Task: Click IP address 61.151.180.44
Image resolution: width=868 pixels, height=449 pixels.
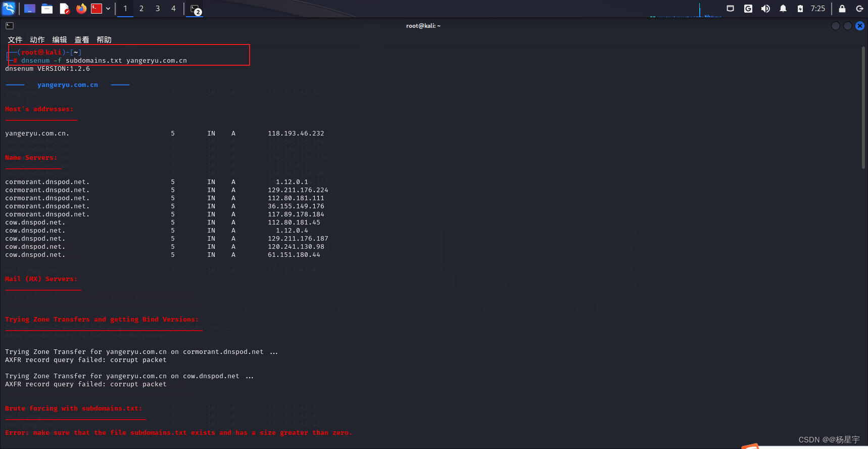Action: coord(294,255)
